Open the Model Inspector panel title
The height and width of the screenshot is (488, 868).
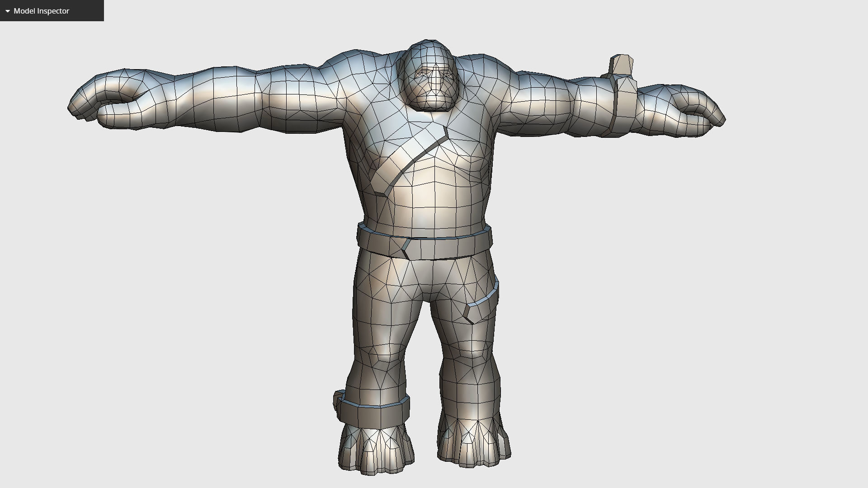click(42, 11)
